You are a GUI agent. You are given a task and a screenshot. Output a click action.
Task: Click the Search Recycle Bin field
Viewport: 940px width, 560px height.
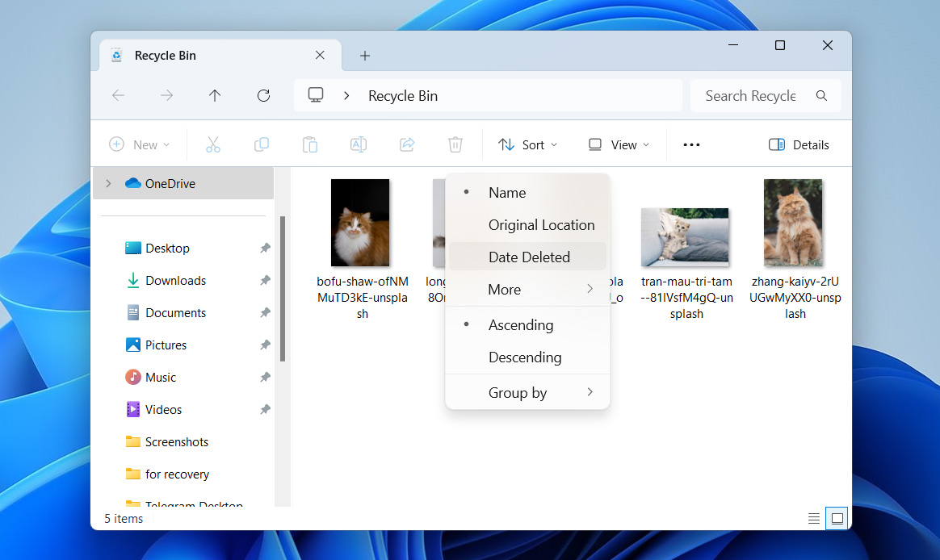766,96
